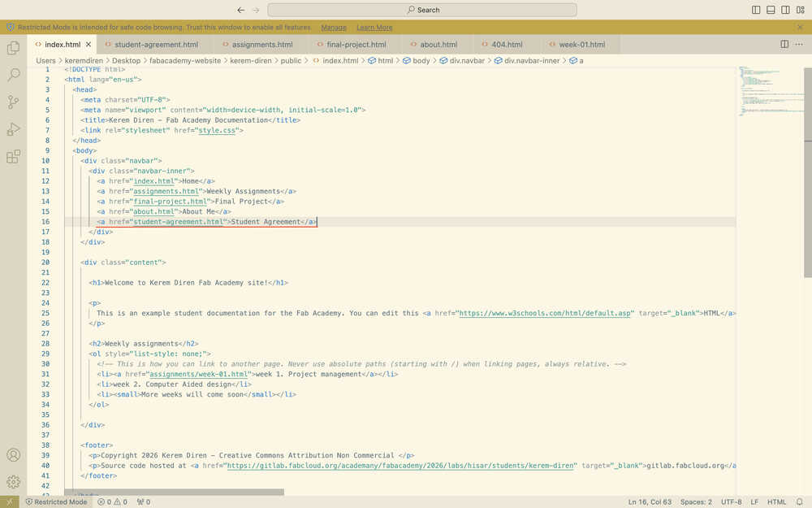Expand the div.navbar-inner breadcrumb
812x508 pixels.
527,61
